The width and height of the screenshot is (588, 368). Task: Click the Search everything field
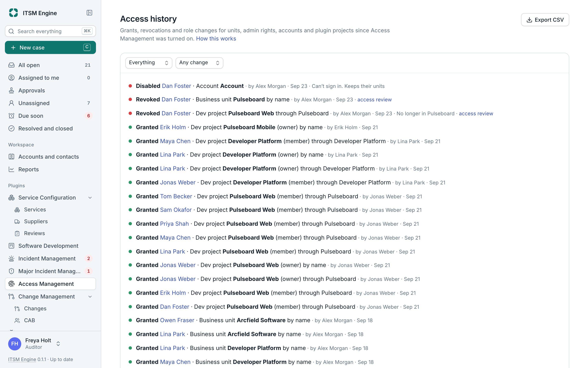click(50, 31)
